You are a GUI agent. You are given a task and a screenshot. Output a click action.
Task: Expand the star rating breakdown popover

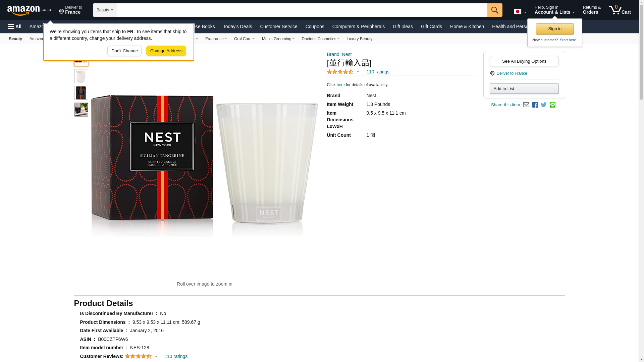tap(358, 72)
